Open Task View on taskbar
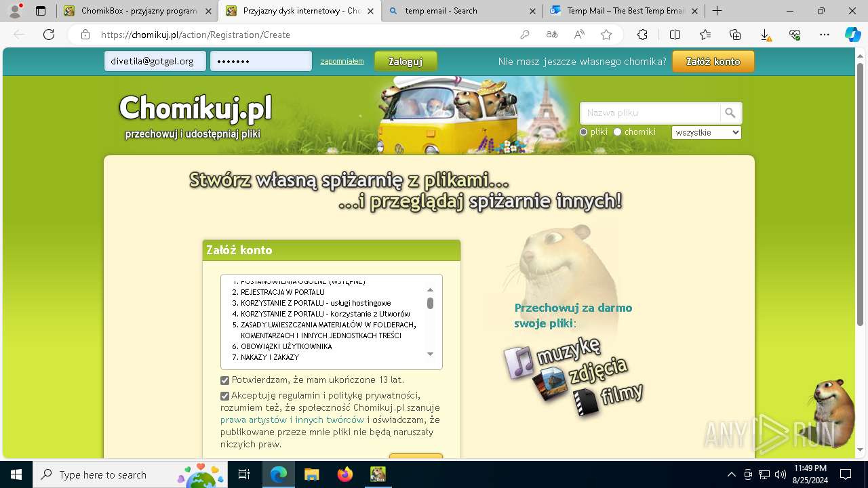This screenshot has height=488, width=868. [244, 474]
